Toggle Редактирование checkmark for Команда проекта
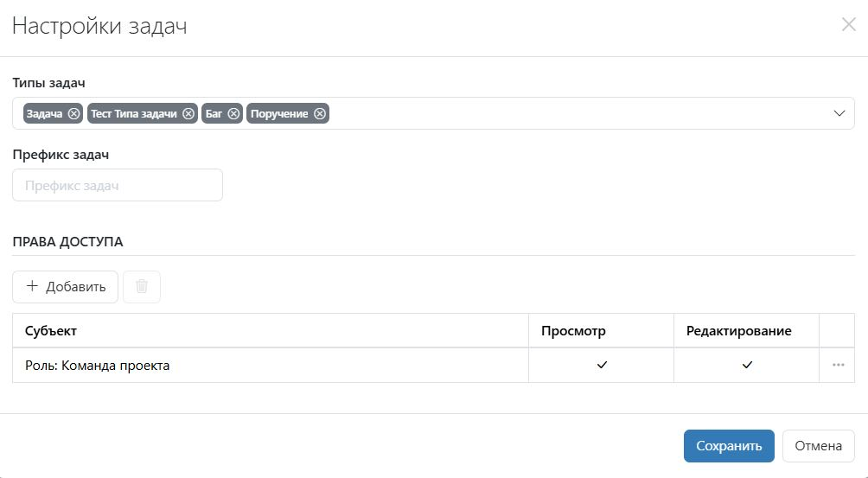Image resolution: width=868 pixels, height=478 pixels. click(x=747, y=366)
